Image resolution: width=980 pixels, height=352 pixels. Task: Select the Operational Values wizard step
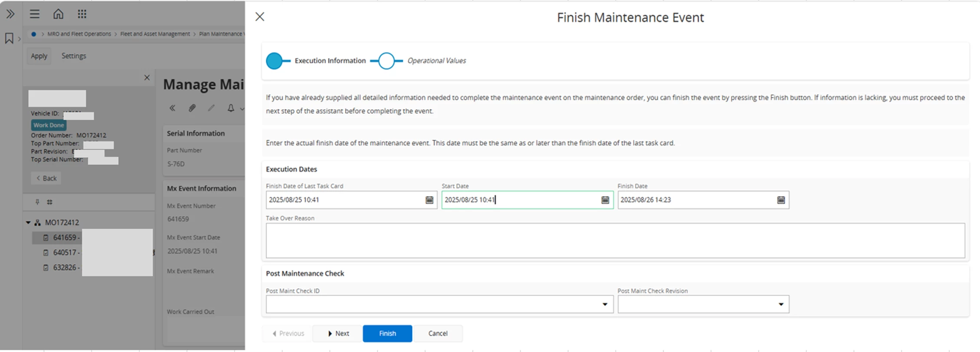[x=436, y=61]
